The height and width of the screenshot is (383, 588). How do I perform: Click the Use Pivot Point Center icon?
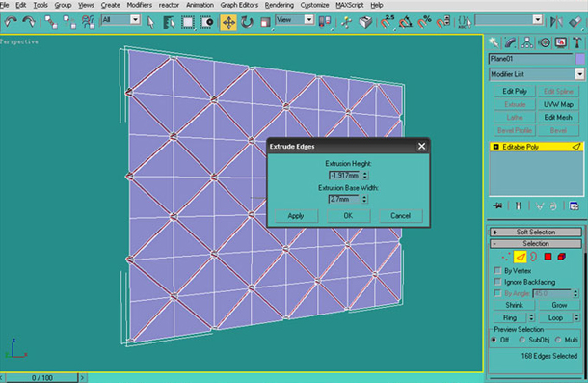(325, 22)
